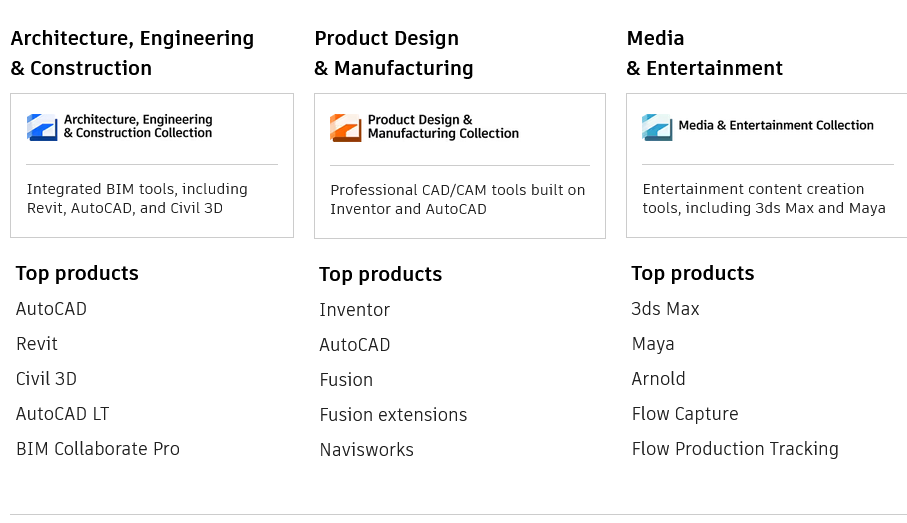The width and height of the screenshot is (907, 523).
Task: Click the orange Product Design Collection icon
Action: pos(346,128)
